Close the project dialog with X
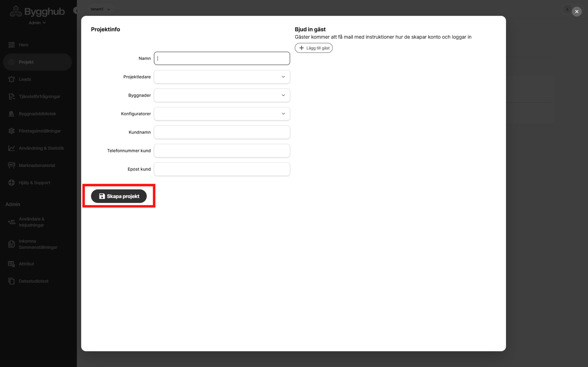 click(576, 12)
